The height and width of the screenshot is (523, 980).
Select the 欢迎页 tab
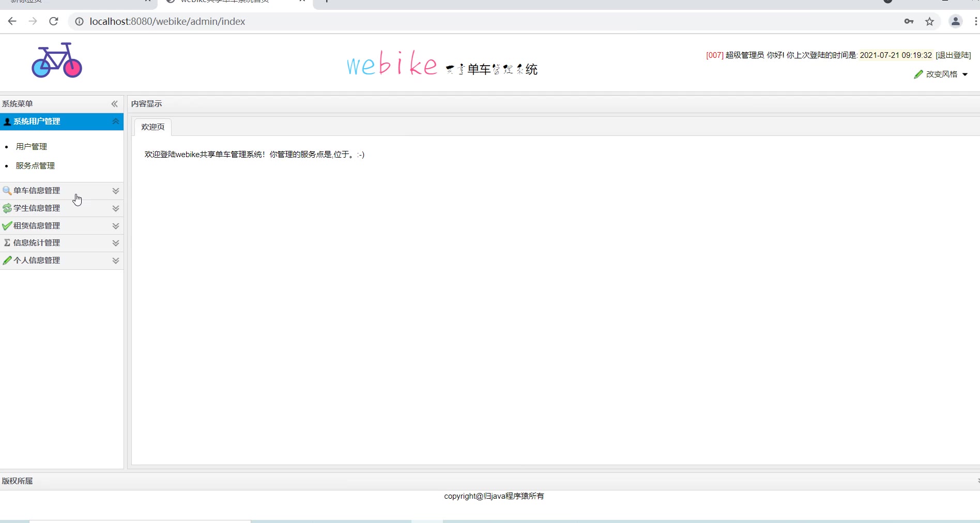coord(153,127)
